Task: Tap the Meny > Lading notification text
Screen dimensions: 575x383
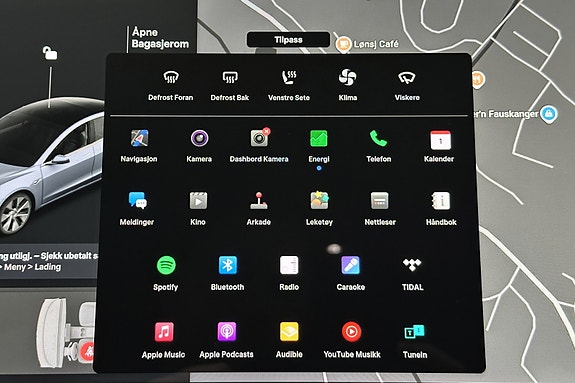Action: point(30,267)
